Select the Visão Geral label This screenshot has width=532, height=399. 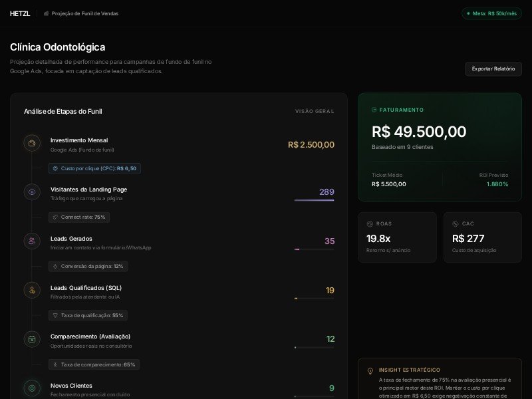tap(315, 112)
